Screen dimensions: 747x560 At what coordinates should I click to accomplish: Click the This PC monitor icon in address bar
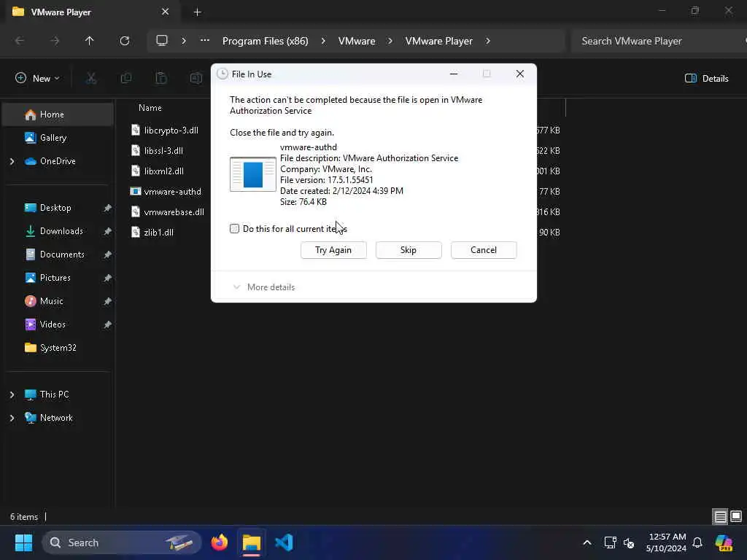tap(162, 41)
